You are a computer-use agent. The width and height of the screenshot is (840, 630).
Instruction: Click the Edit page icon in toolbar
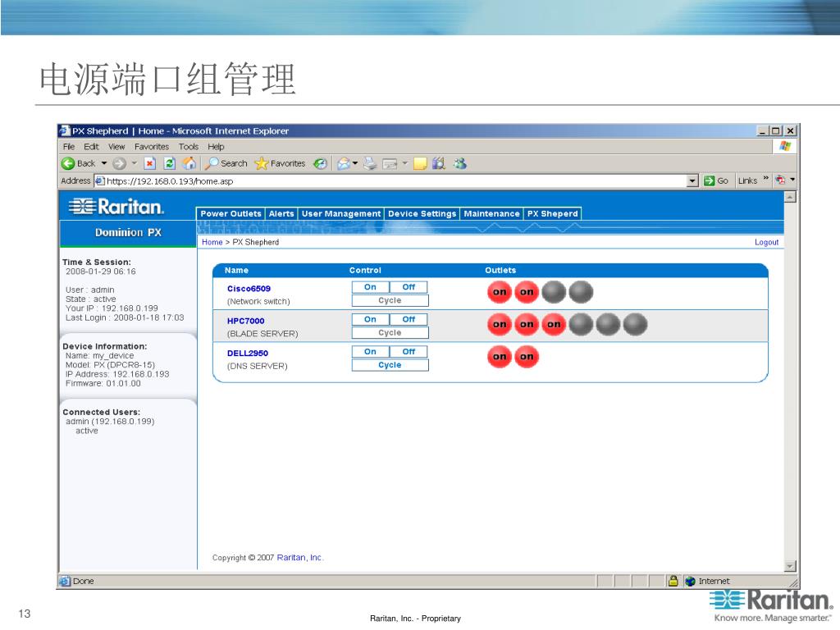[390, 163]
